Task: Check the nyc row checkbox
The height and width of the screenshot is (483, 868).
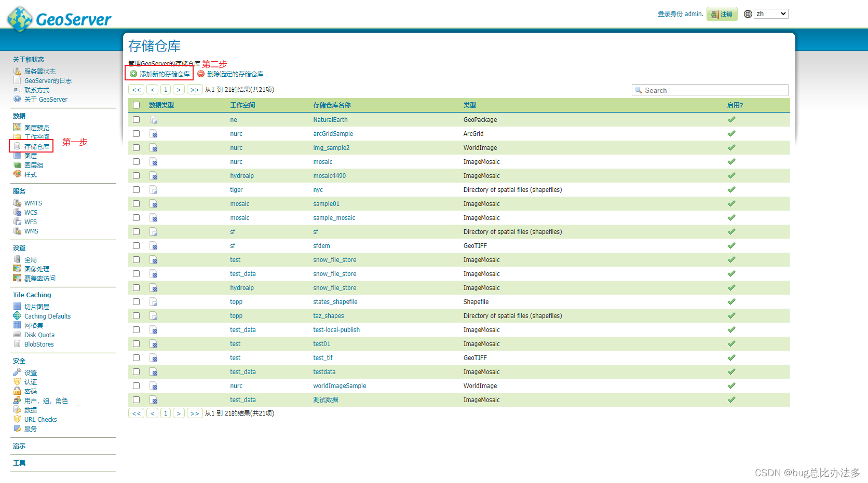Action: 136,190
